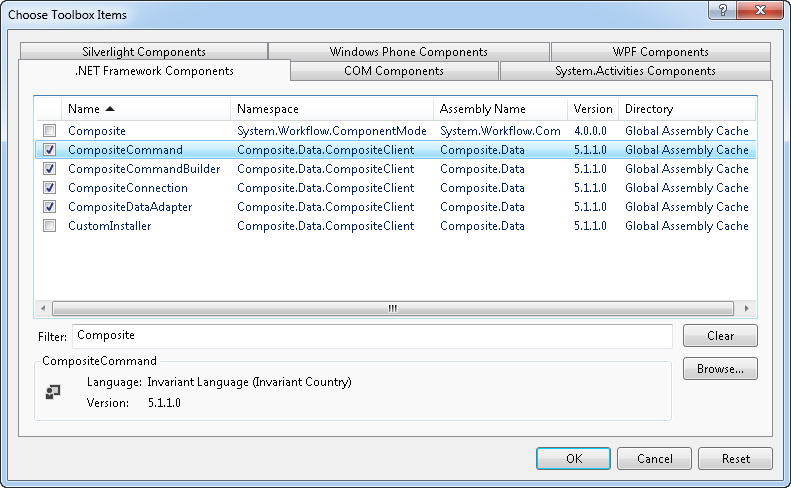Enable the CustomInstaller checkbox

click(x=49, y=226)
